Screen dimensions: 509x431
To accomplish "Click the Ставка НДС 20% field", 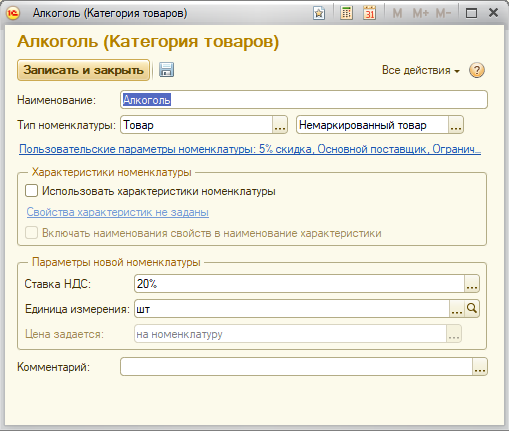I will [x=300, y=284].
